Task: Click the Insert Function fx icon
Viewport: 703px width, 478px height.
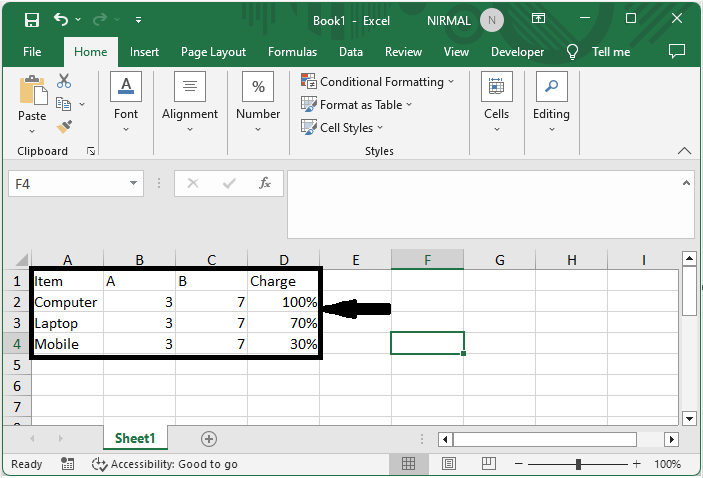Action: pos(265,184)
